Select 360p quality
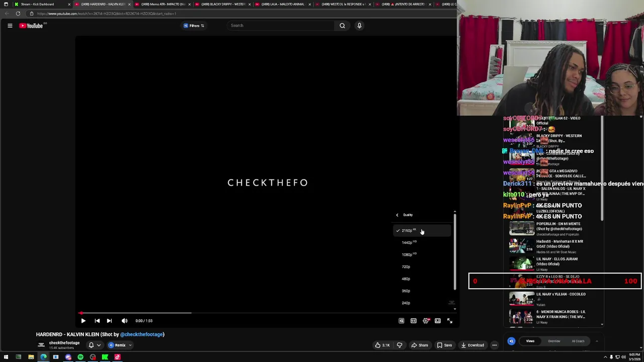 pyautogui.click(x=422, y=291)
